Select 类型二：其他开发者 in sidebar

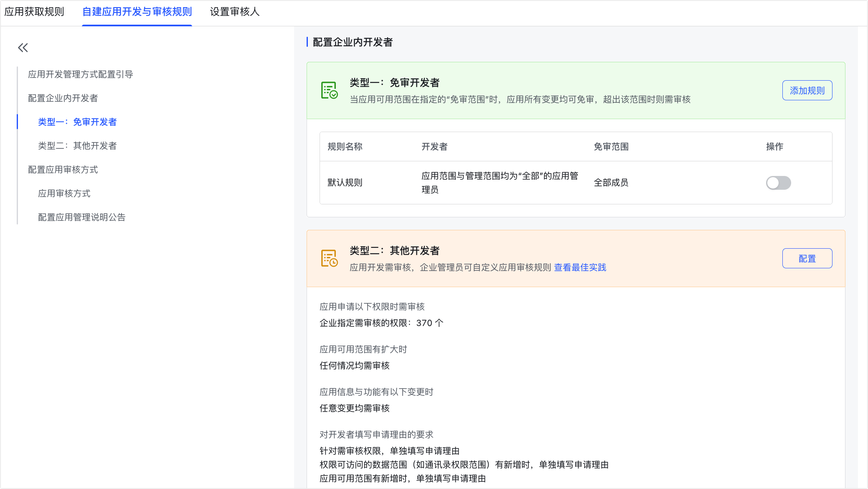tap(77, 146)
